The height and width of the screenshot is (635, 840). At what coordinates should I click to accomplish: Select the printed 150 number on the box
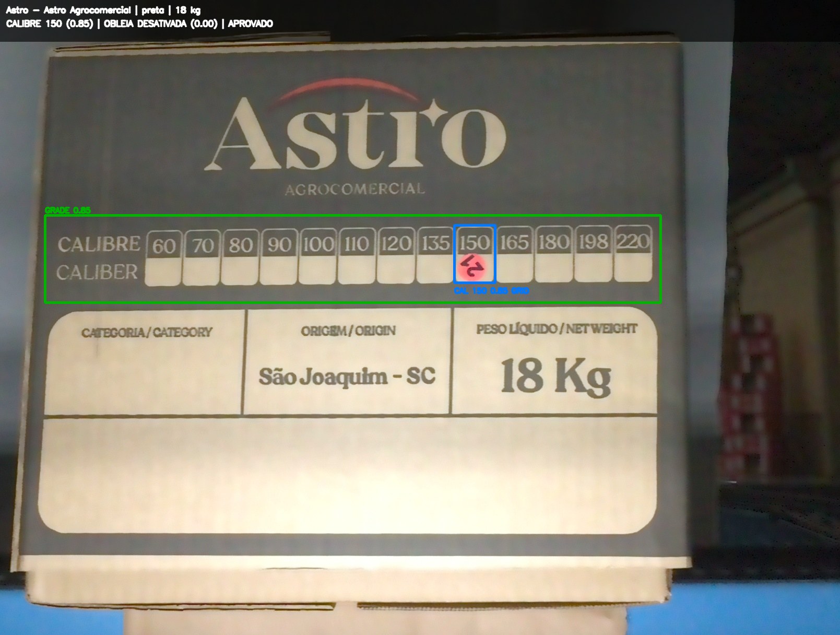(x=475, y=242)
